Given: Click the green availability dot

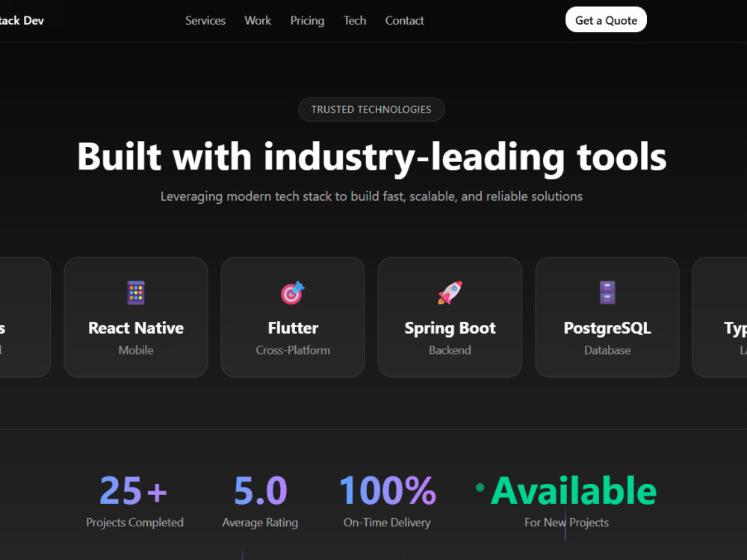Looking at the screenshot, I should point(480,487).
